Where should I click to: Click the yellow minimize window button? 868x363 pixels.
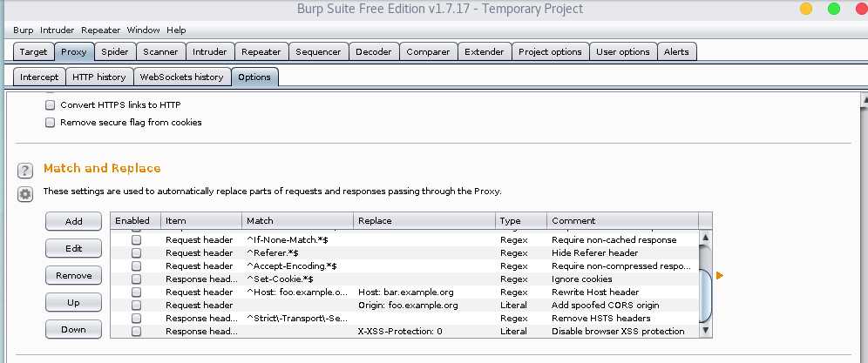(806, 9)
